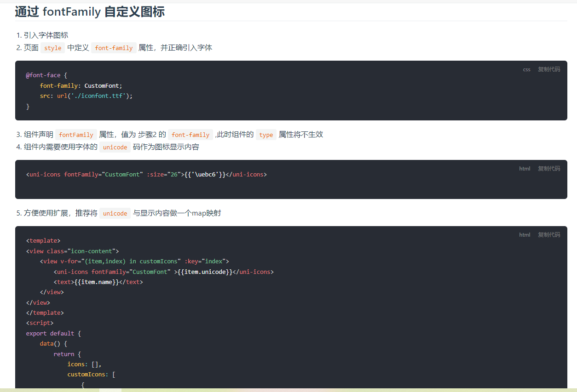
Task: Click text 码作为图标显示内容 in step 4
Action: (x=166, y=147)
